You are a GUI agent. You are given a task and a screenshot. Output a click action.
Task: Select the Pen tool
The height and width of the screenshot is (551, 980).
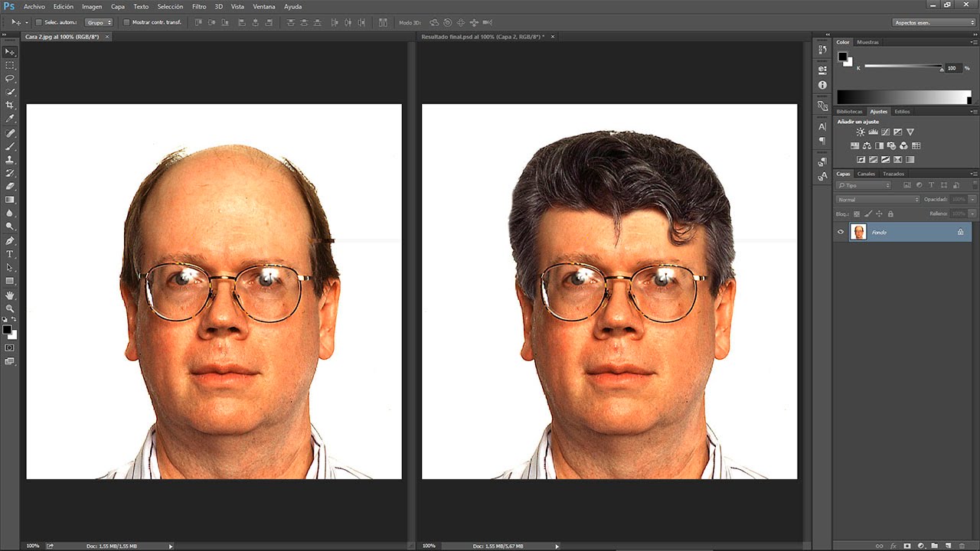coord(10,240)
